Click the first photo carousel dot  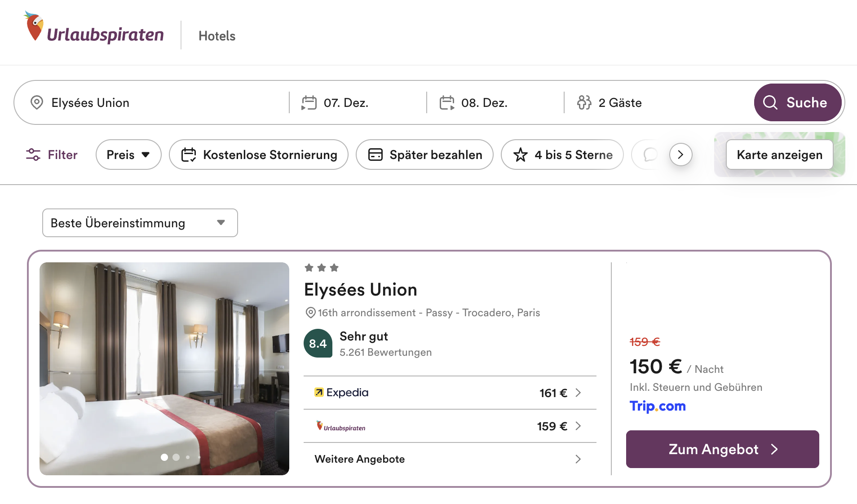[x=164, y=457]
